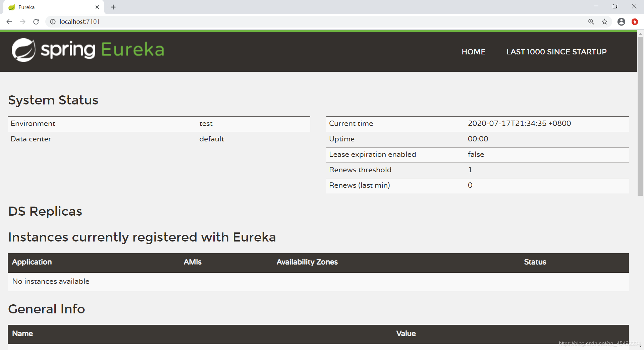This screenshot has width=644, height=350.
Task: Open the Chrome profile avatar
Action: [x=621, y=21]
